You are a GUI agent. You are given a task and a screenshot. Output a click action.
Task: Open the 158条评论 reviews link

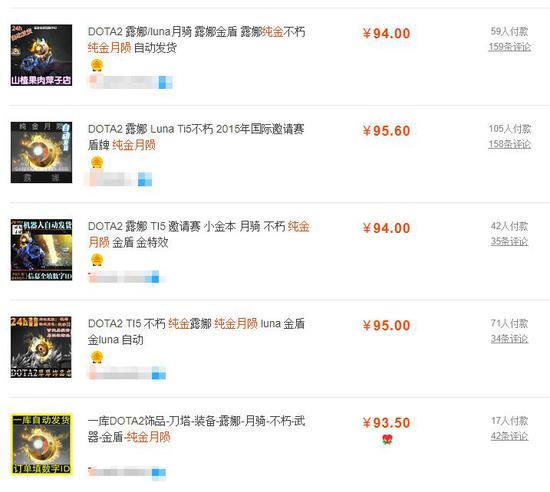[x=510, y=144]
